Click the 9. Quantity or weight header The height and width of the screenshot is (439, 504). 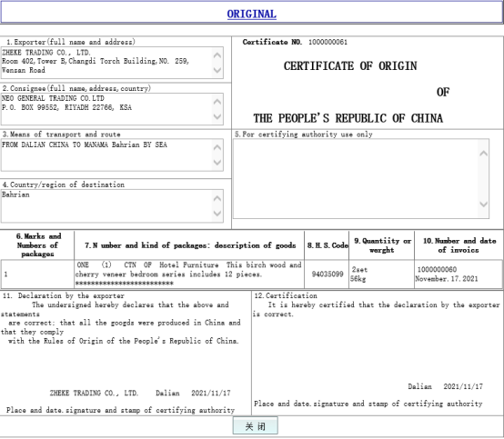point(382,245)
